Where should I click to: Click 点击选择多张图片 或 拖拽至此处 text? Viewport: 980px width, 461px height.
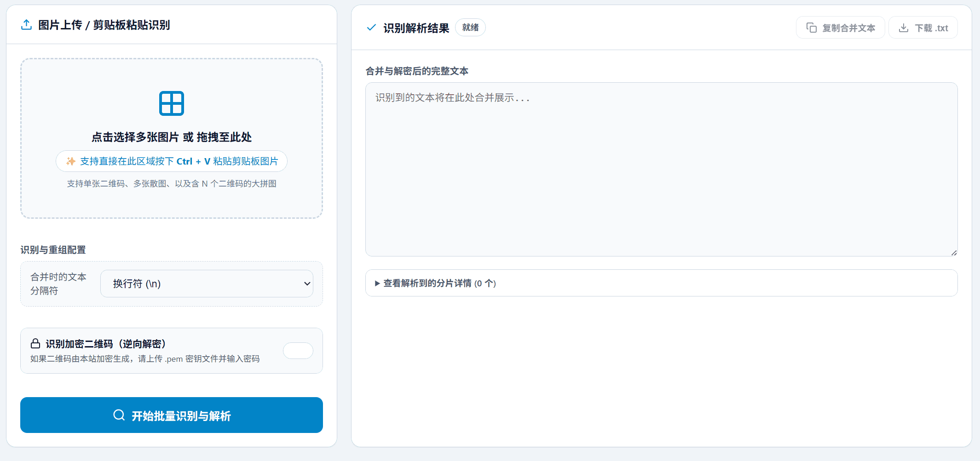[x=172, y=137]
